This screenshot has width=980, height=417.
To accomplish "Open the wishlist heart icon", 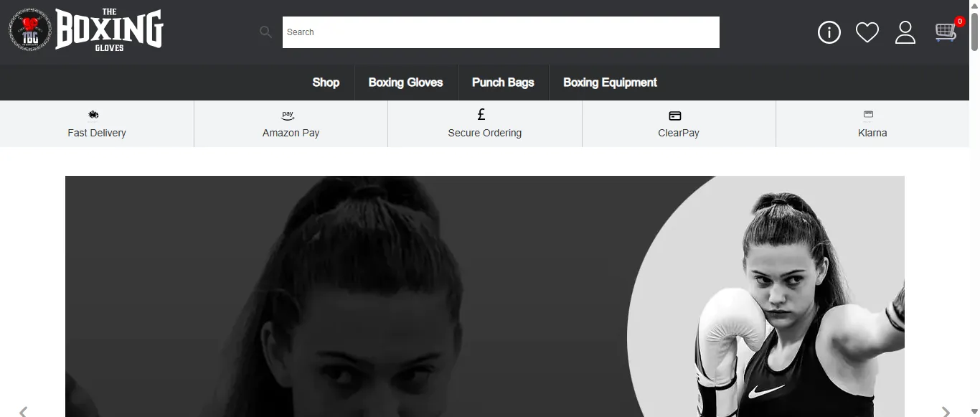I will click(867, 32).
